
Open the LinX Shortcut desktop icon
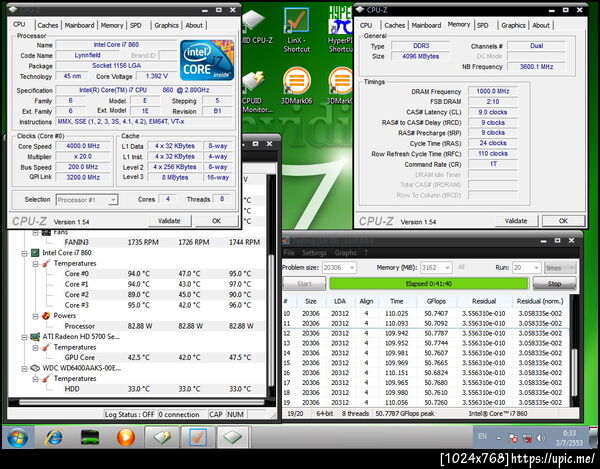tap(297, 30)
